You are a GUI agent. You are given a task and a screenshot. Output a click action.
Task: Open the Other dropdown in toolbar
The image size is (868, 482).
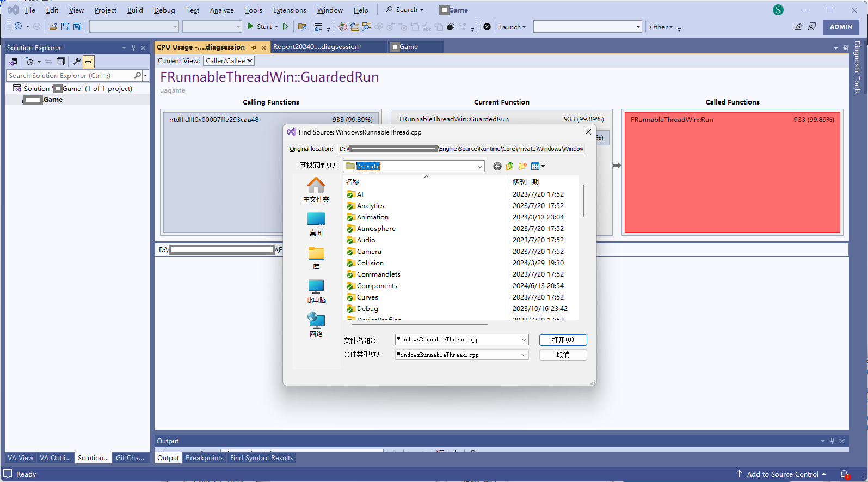(661, 27)
